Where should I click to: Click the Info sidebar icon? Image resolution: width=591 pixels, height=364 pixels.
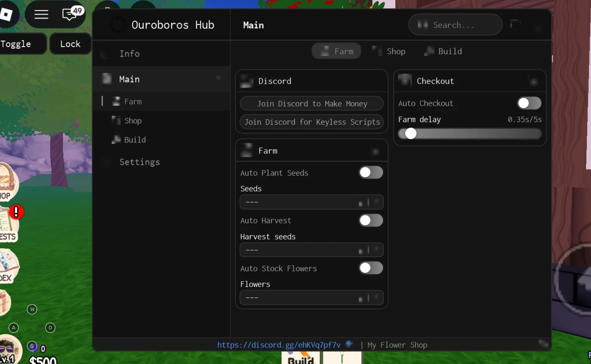(105, 54)
